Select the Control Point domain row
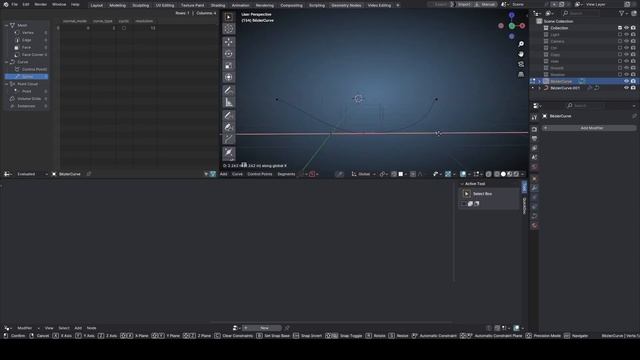 tap(30, 69)
